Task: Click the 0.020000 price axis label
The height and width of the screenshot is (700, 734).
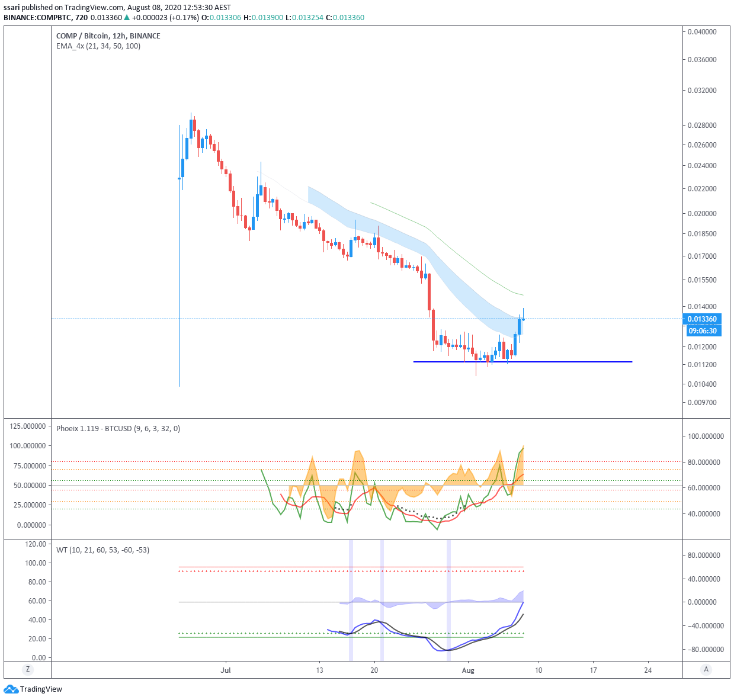Action: [702, 213]
